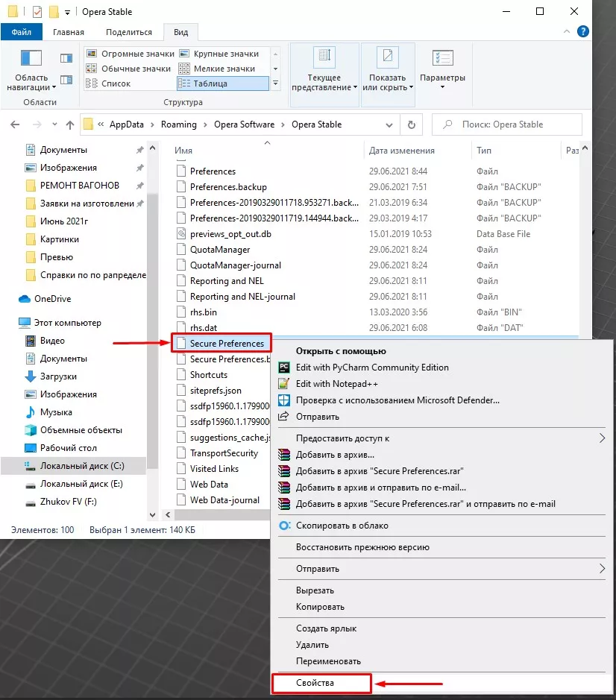The width and height of the screenshot is (616, 700).
Task: Open the Файл tab
Action: [x=22, y=32]
